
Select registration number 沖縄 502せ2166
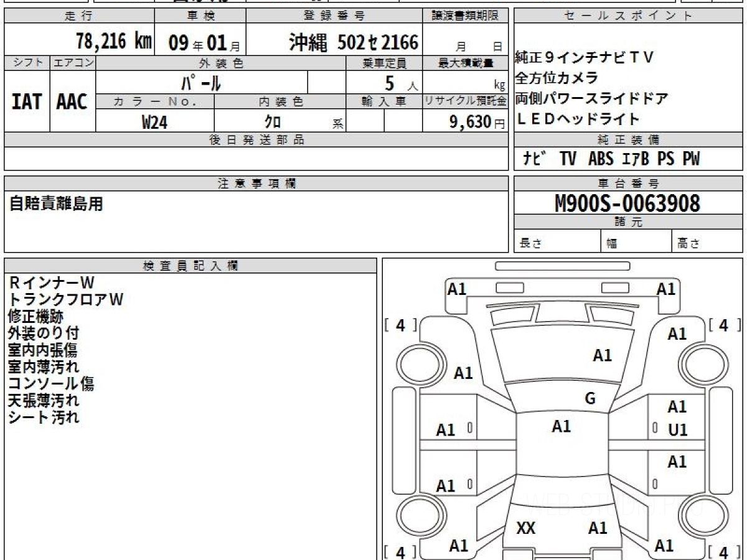click(x=354, y=42)
